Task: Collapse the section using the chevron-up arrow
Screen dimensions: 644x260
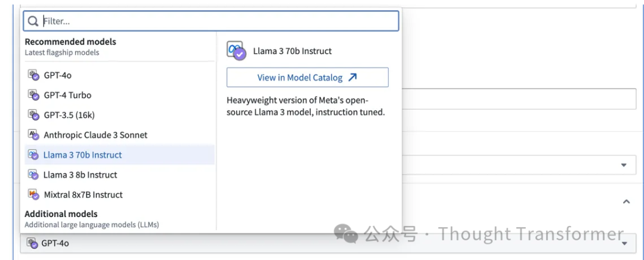Action: 626,202
